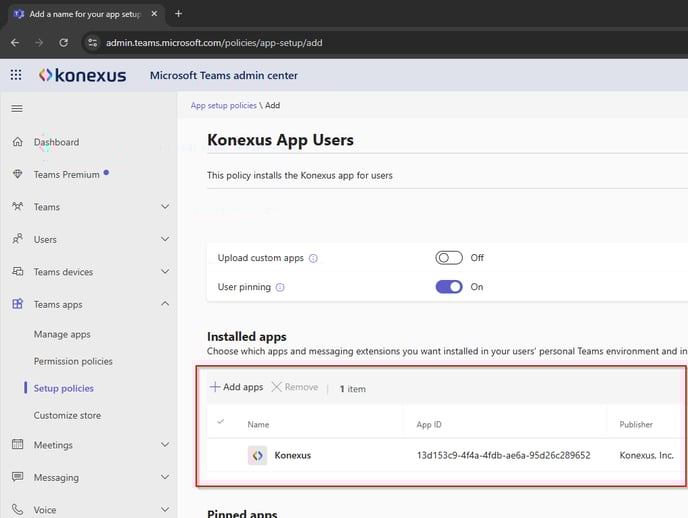Image resolution: width=688 pixels, height=518 pixels.
Task: Click the browser address bar URL
Action: [x=214, y=43]
